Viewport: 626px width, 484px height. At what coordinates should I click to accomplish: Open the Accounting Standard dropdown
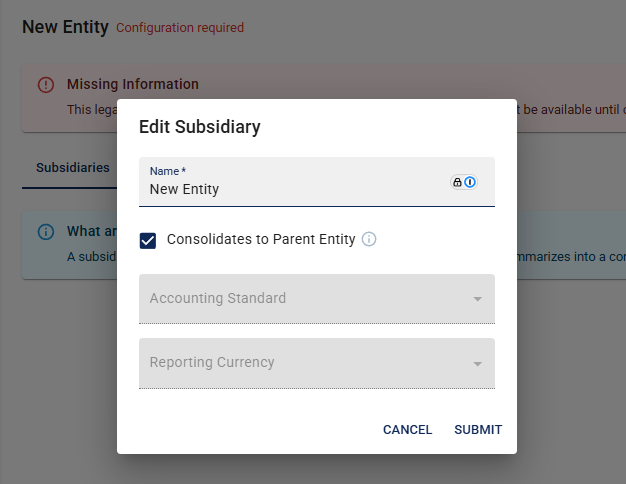tap(317, 299)
